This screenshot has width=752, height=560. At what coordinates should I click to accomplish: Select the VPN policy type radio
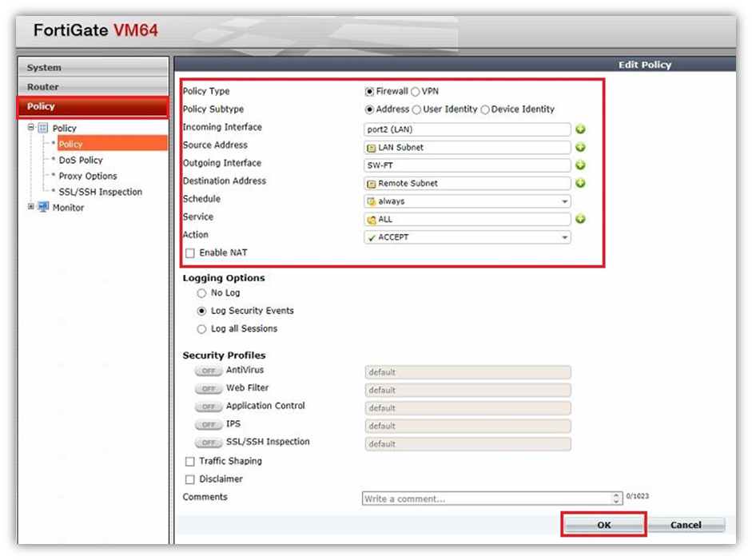click(416, 92)
